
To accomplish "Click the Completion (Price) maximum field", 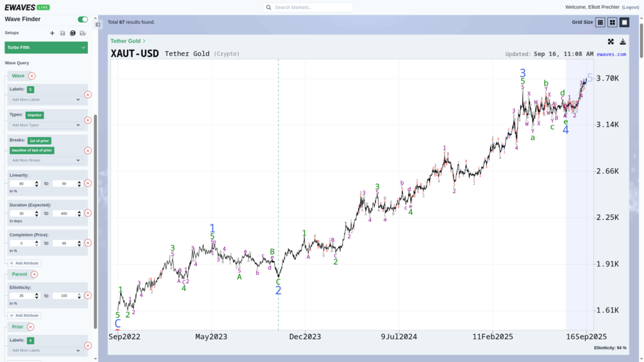I will coord(64,243).
